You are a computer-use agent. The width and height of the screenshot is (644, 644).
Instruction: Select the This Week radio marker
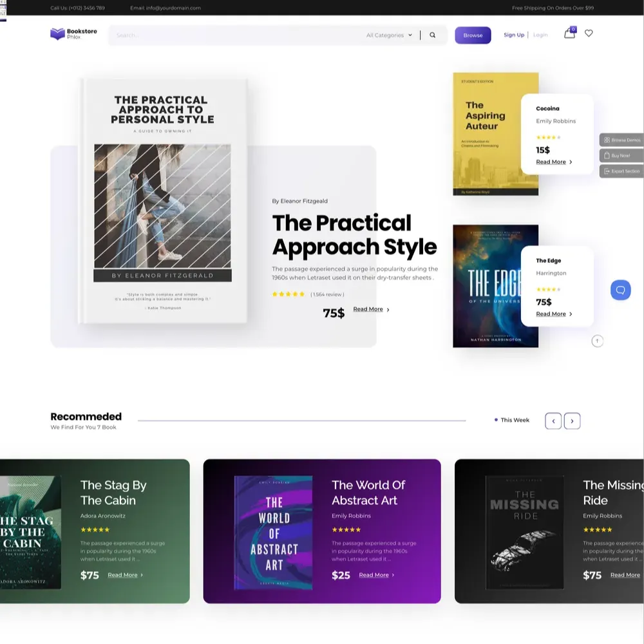[x=496, y=419]
